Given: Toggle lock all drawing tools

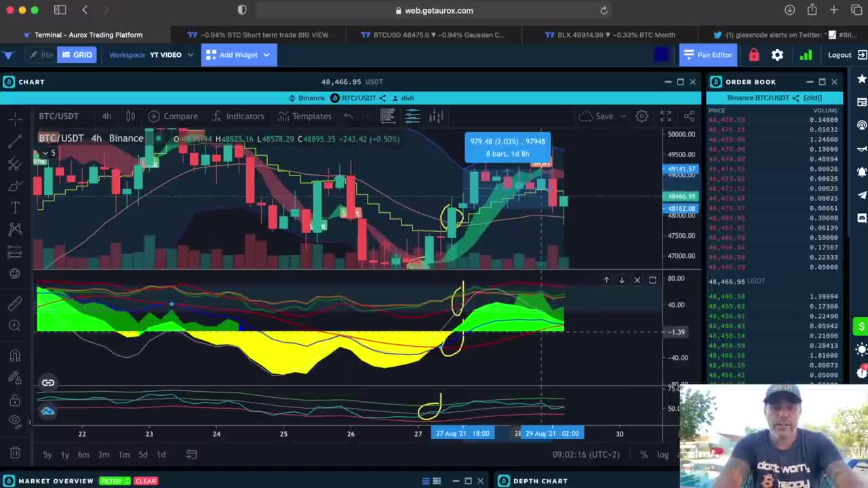Looking at the screenshot, I should coord(15,400).
